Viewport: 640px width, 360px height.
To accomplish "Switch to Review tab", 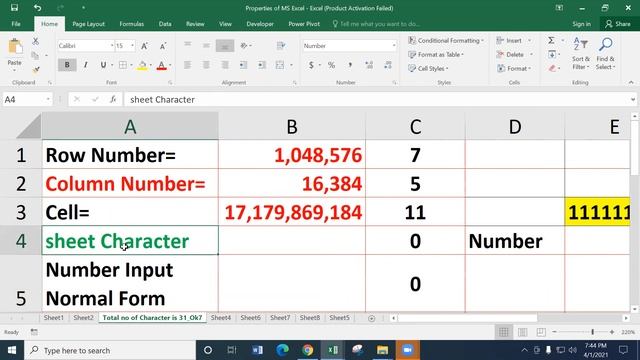I will coord(195,24).
